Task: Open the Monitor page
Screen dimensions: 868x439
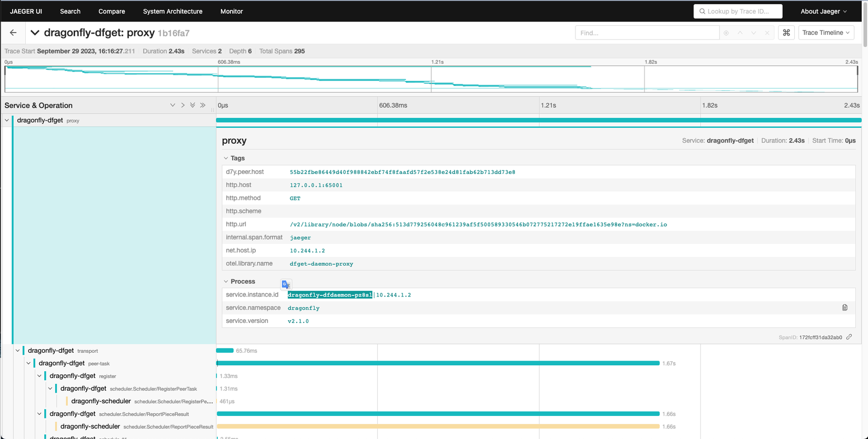Action: (231, 11)
